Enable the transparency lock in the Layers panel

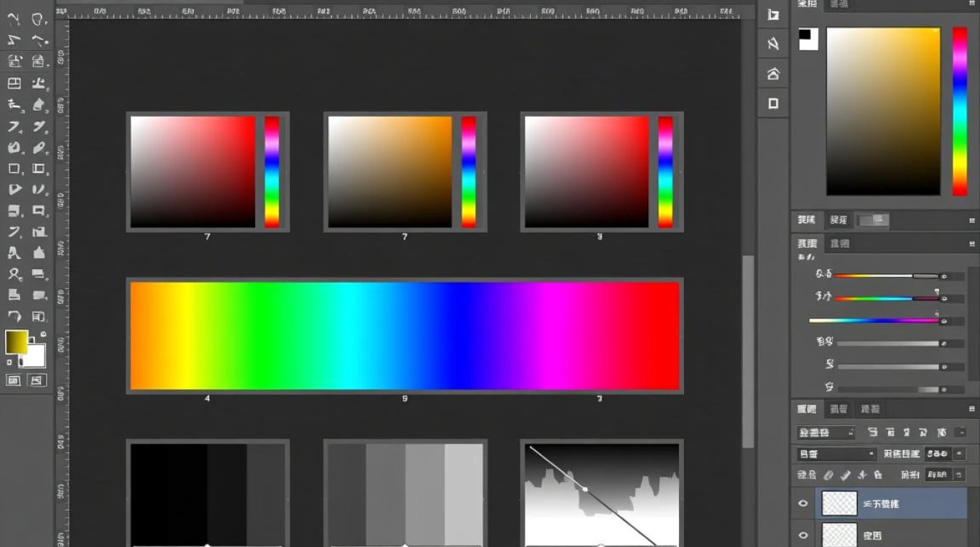(x=828, y=474)
